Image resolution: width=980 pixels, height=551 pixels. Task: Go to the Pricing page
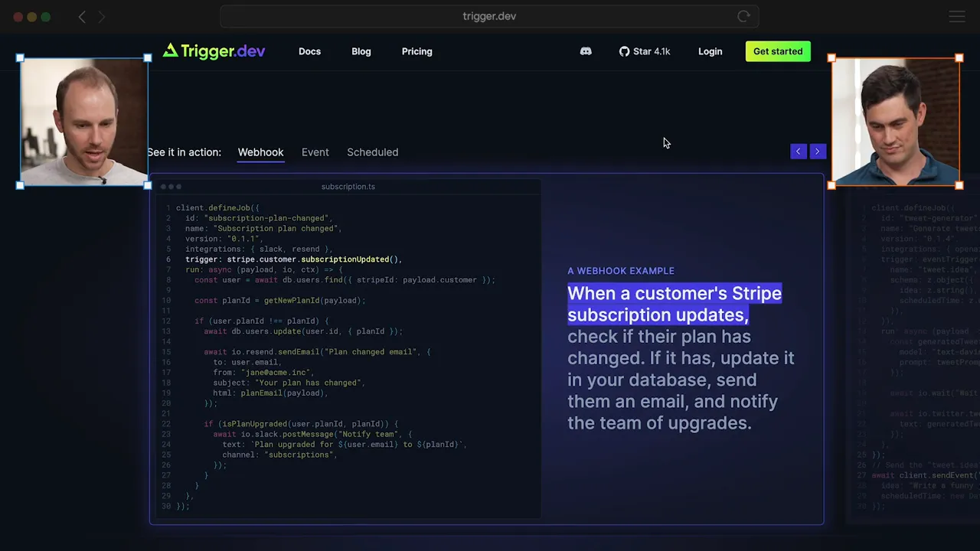click(417, 51)
